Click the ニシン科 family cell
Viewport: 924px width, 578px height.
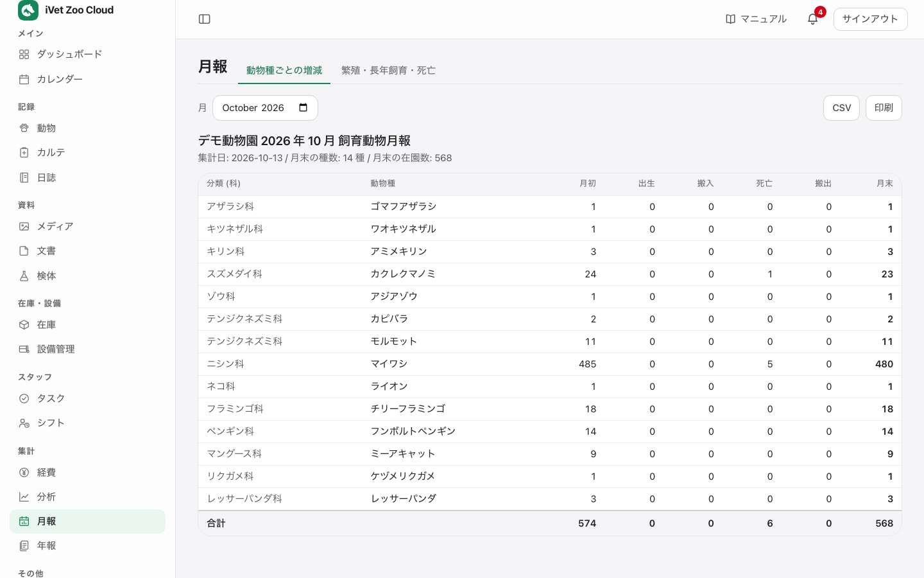point(225,364)
